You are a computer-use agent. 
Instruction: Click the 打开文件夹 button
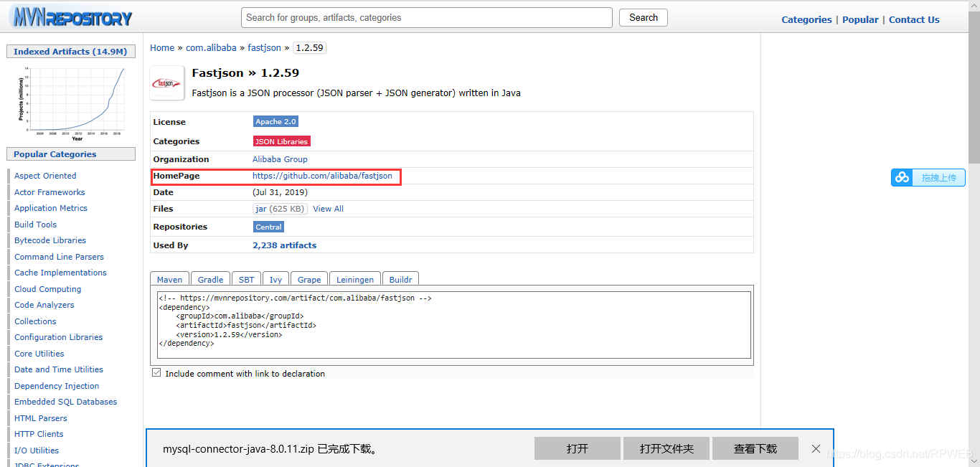[x=666, y=448]
